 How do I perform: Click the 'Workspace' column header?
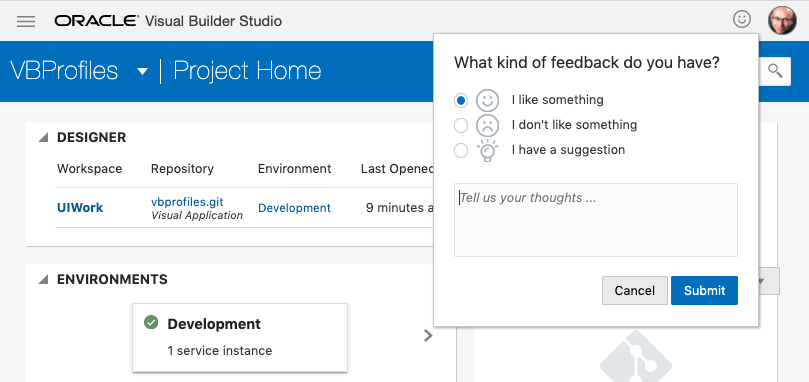click(x=89, y=169)
